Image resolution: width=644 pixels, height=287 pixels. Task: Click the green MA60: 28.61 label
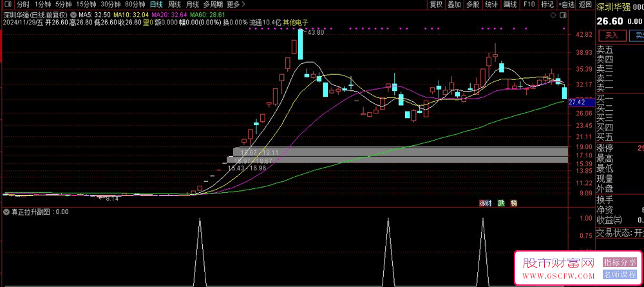207,15
